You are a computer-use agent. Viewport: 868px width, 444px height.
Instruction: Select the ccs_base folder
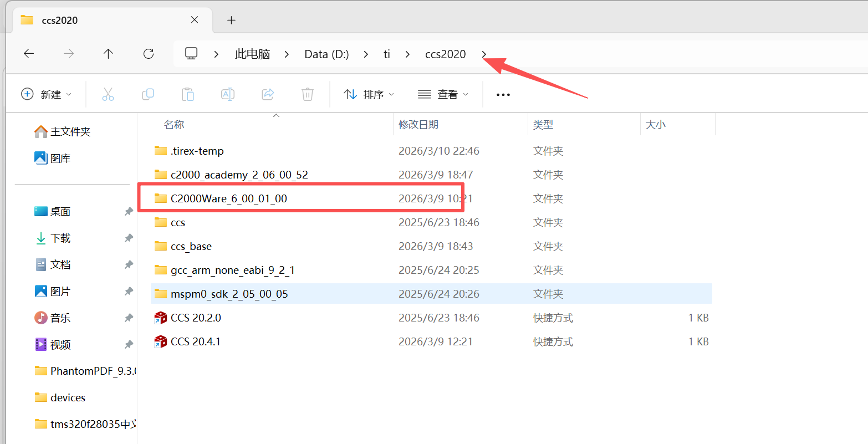click(x=431, y=246)
